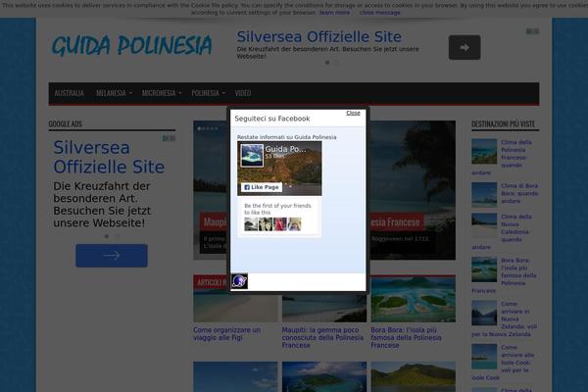Expand the Polinesia dropdown menu

pyautogui.click(x=208, y=93)
